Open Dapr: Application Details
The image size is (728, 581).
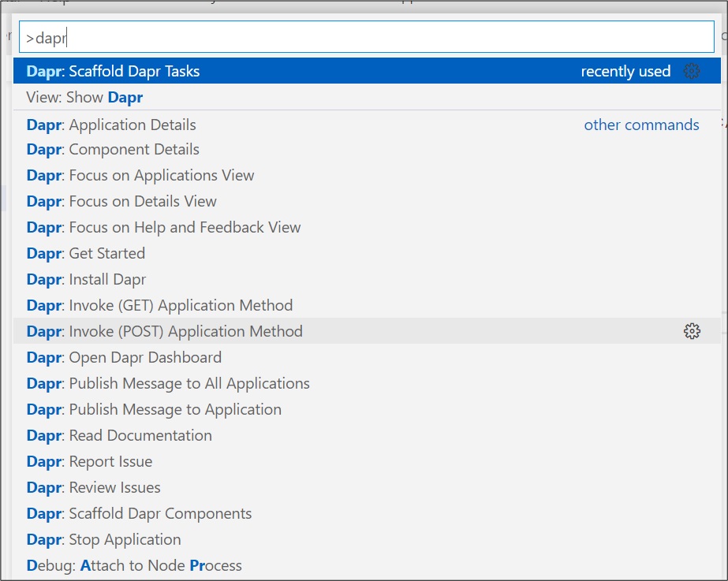click(111, 125)
